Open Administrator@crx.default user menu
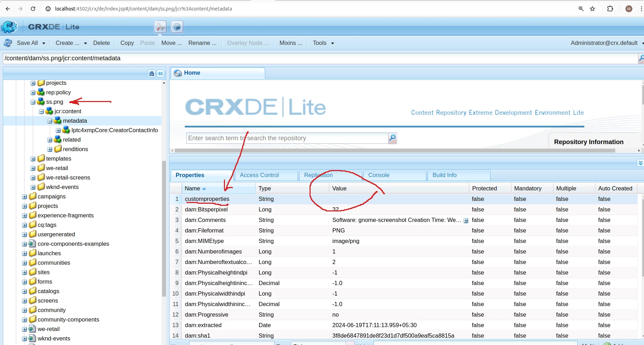The height and width of the screenshot is (345, 644). tap(607, 43)
